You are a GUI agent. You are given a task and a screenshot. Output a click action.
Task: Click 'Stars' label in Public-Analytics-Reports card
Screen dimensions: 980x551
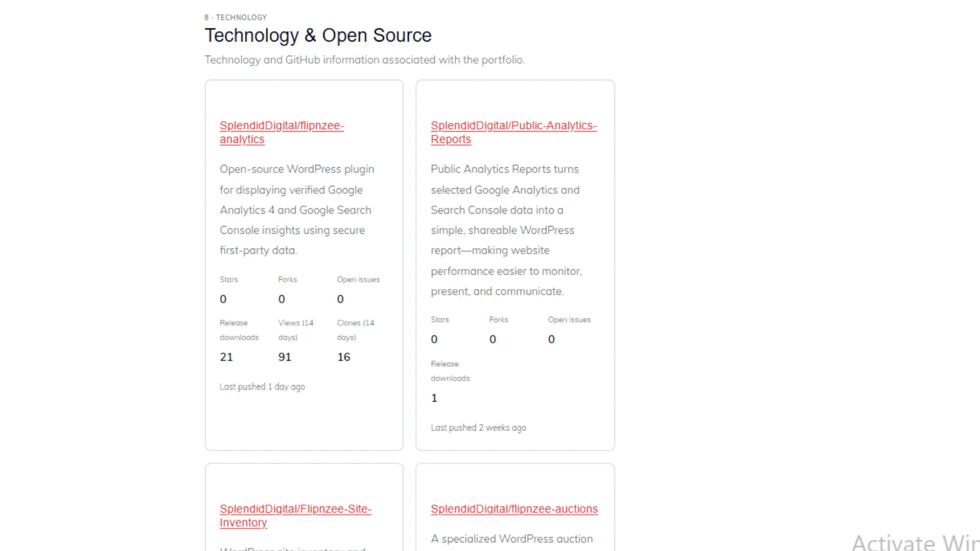[x=440, y=320]
